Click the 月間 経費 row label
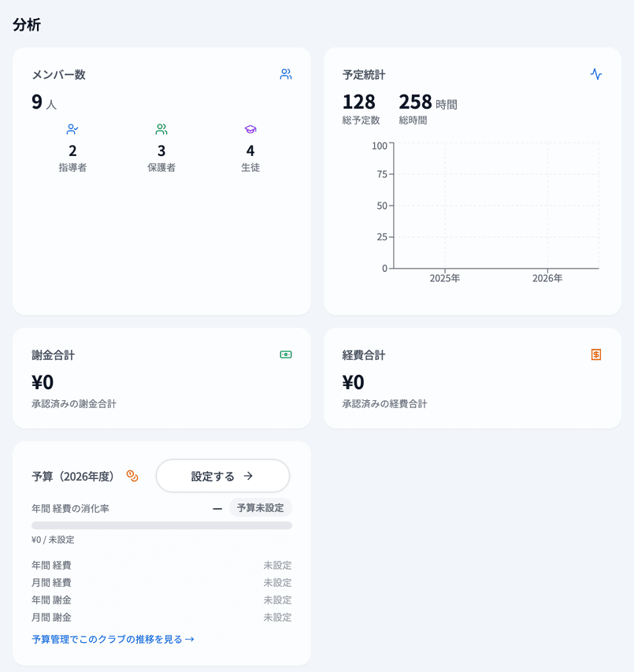The height and width of the screenshot is (672, 634). (x=51, y=582)
